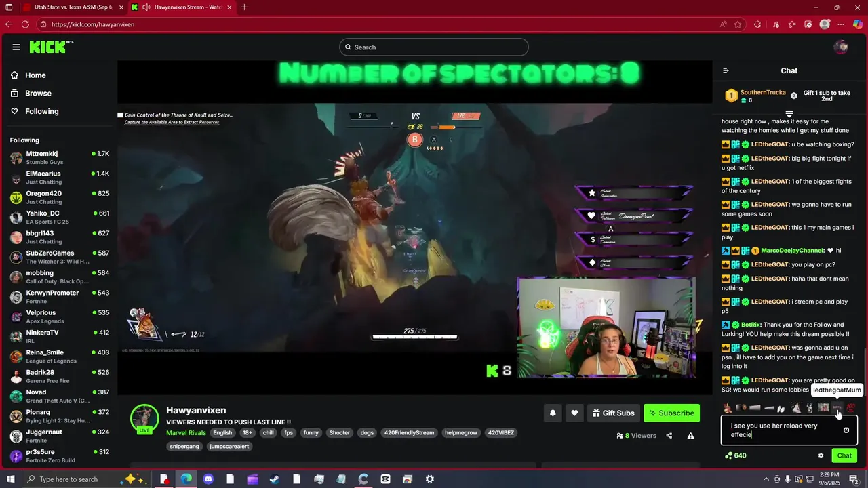Viewport: 868px width, 488px height.
Task: Expand leaderboard with chevron under gift banner
Action: coord(789,113)
